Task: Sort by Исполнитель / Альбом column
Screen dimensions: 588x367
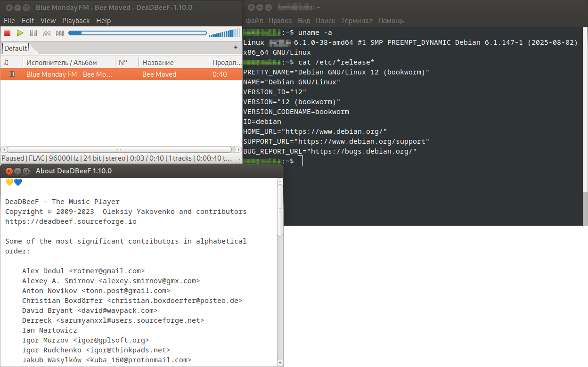Action: [x=69, y=62]
